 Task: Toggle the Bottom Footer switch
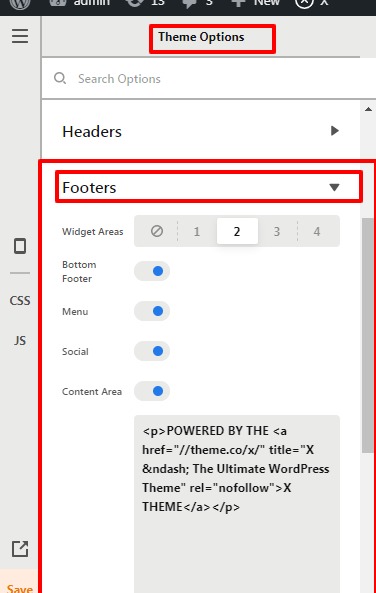click(x=152, y=271)
